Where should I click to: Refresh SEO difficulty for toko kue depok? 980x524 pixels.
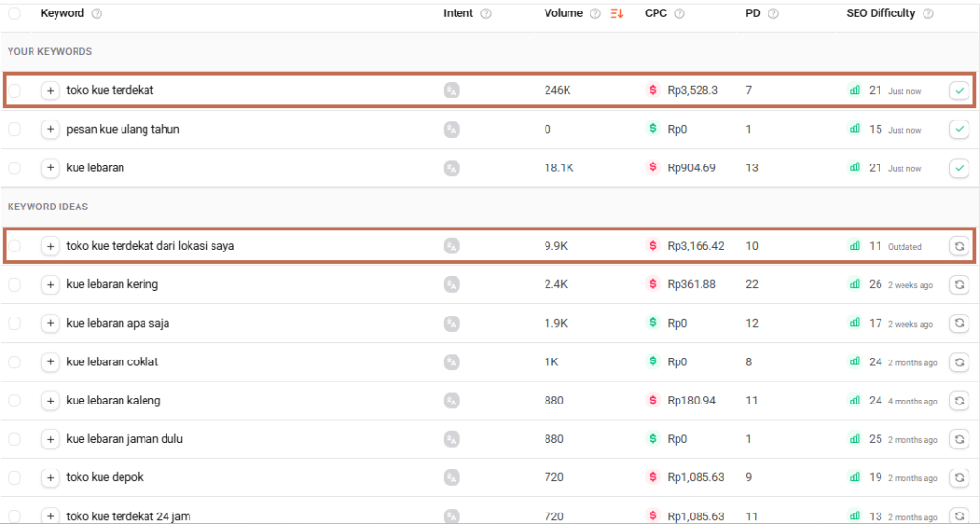[959, 478]
